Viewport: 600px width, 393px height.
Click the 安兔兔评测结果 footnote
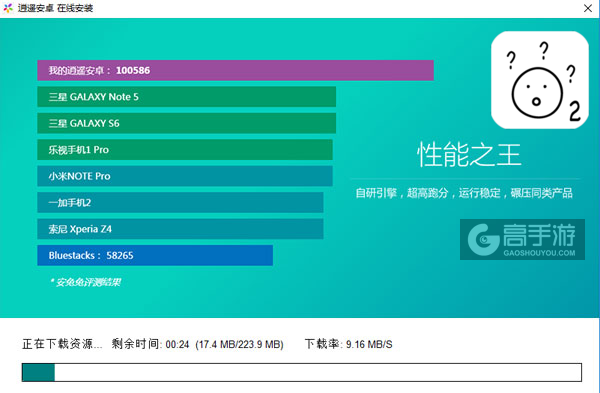85,282
